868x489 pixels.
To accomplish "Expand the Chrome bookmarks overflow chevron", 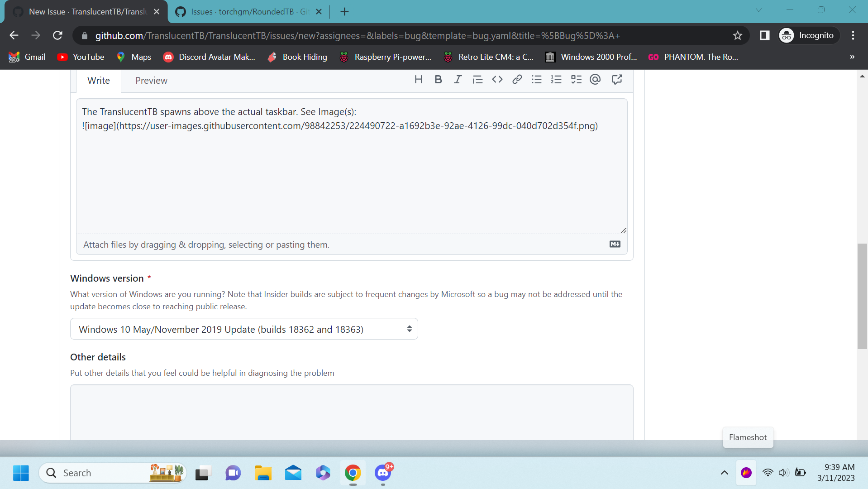I will point(852,57).
